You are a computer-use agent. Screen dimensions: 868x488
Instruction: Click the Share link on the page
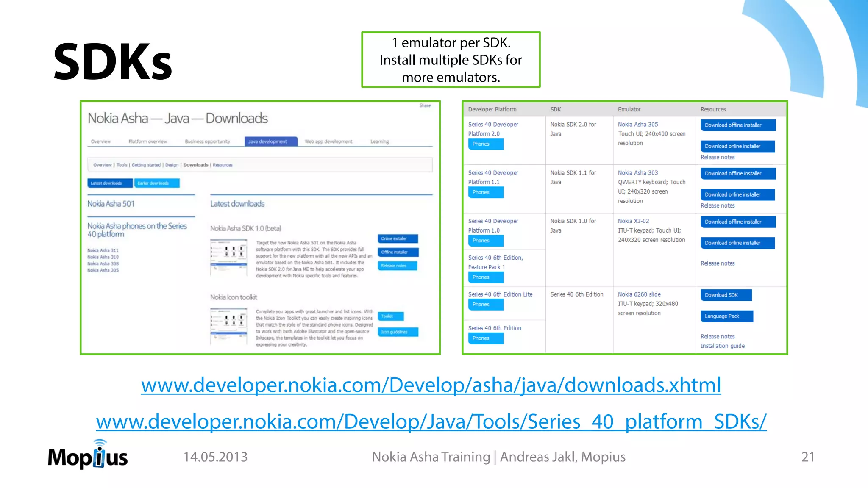425,105
